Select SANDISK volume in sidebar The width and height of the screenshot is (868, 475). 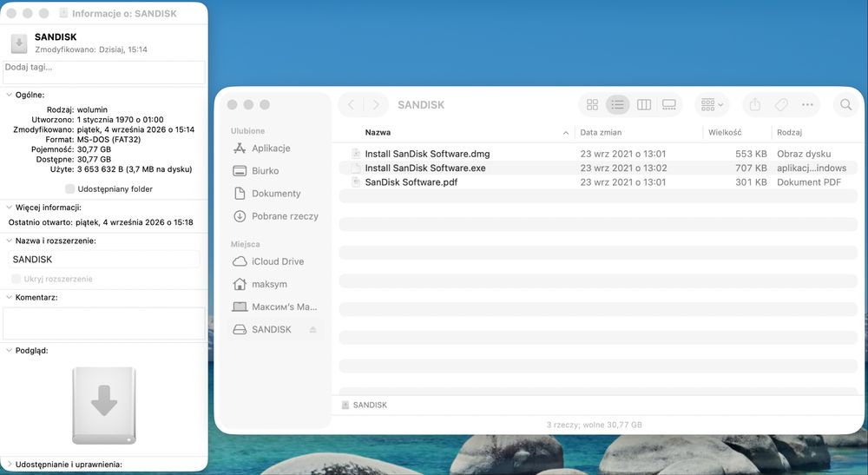[271, 329]
